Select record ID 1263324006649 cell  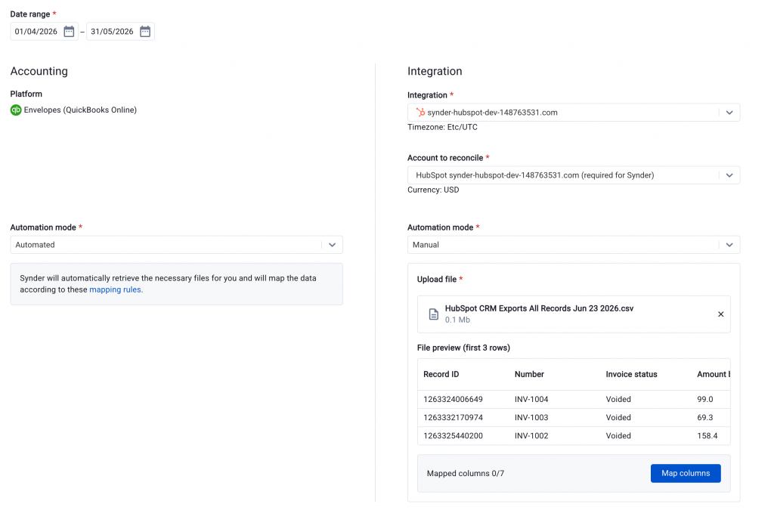[x=454, y=399]
